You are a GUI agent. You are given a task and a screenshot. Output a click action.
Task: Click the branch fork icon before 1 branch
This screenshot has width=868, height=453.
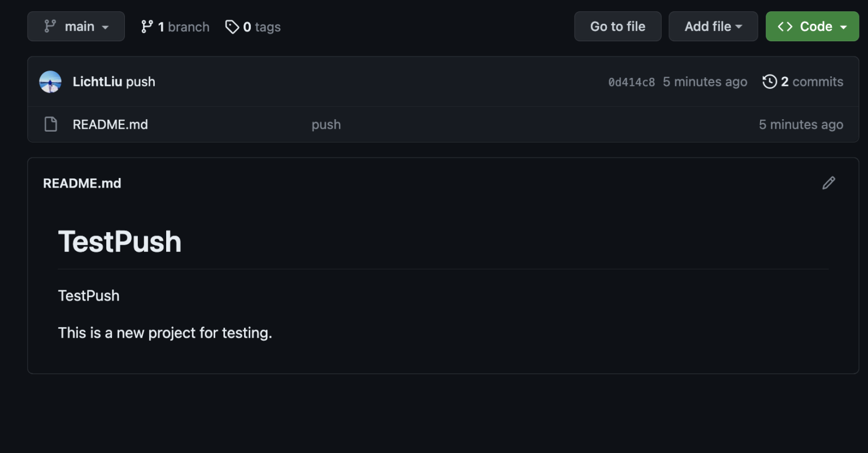click(x=147, y=26)
